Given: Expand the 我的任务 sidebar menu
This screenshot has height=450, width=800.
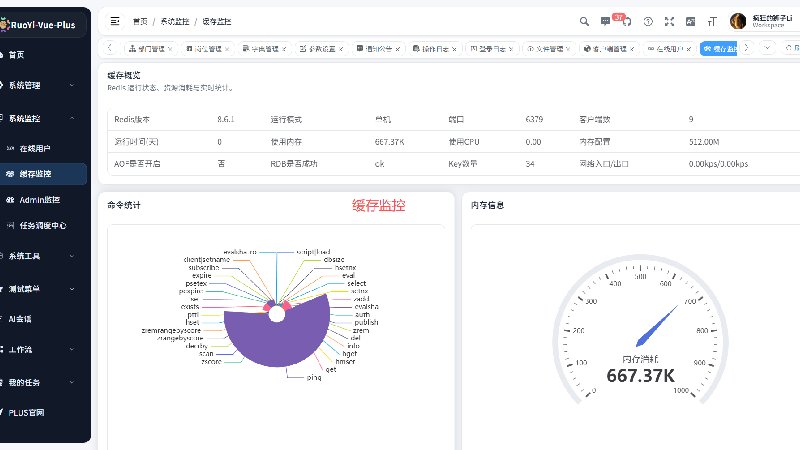Looking at the screenshot, I should pos(43,382).
